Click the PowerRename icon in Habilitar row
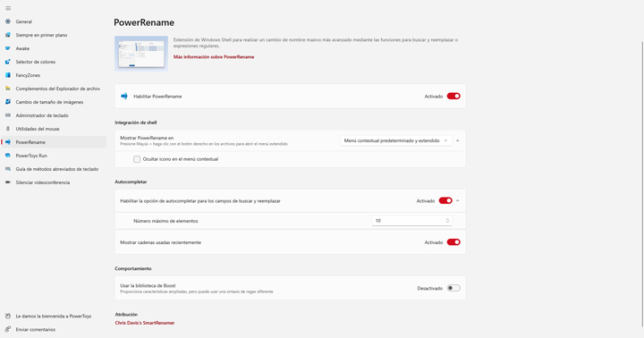Screen dimensions: 644x338 [124, 96]
